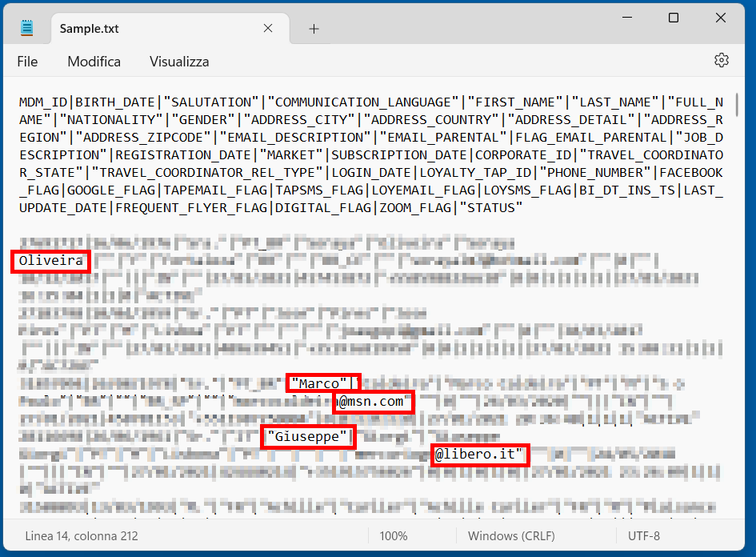Click the highlighted @msn.com email text
The height and width of the screenshot is (557, 756).
click(373, 402)
